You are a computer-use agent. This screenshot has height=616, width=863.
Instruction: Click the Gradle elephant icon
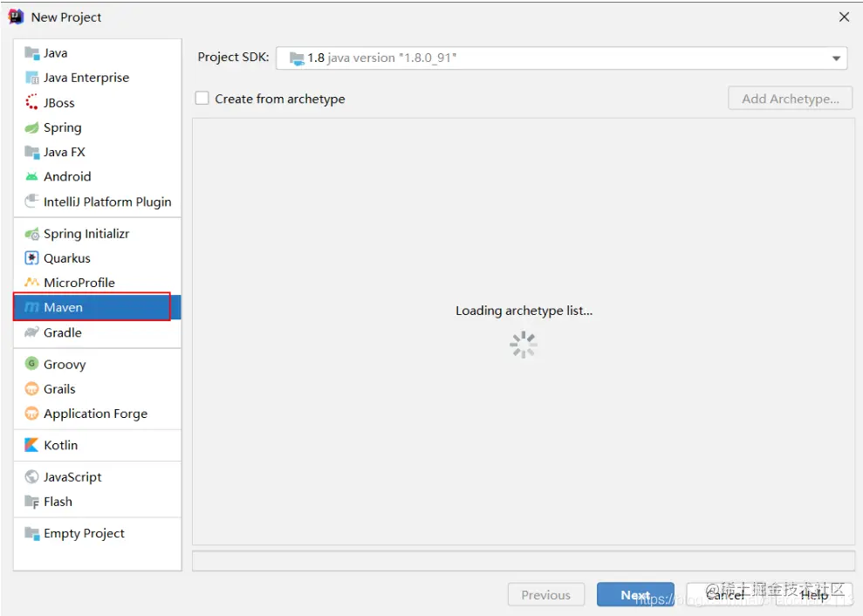[32, 332]
